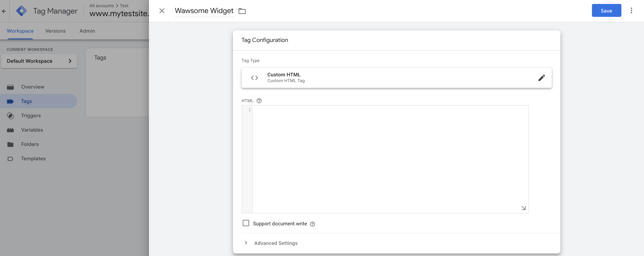Click the All accounts breadcrumb link
The height and width of the screenshot is (256, 644).
tap(102, 6)
